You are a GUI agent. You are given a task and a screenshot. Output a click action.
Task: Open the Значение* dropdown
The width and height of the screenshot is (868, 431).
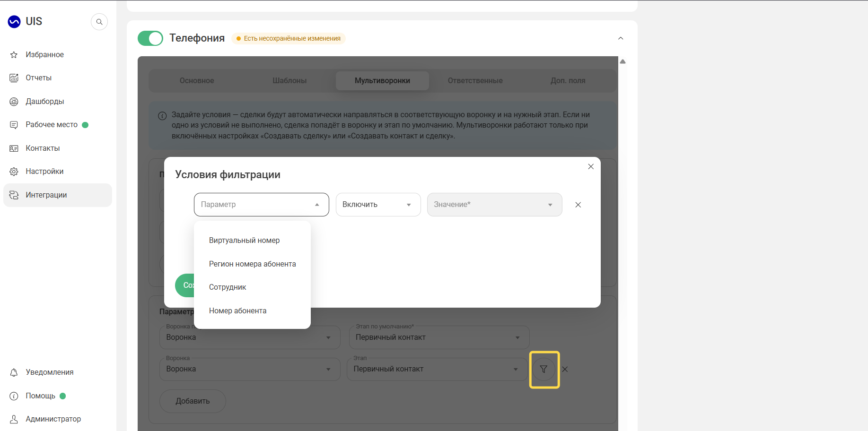tap(495, 205)
